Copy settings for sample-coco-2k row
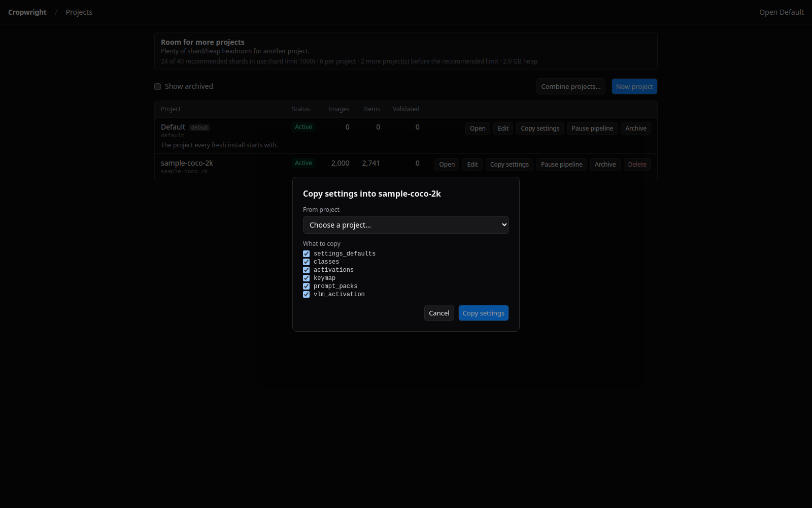 click(510, 165)
